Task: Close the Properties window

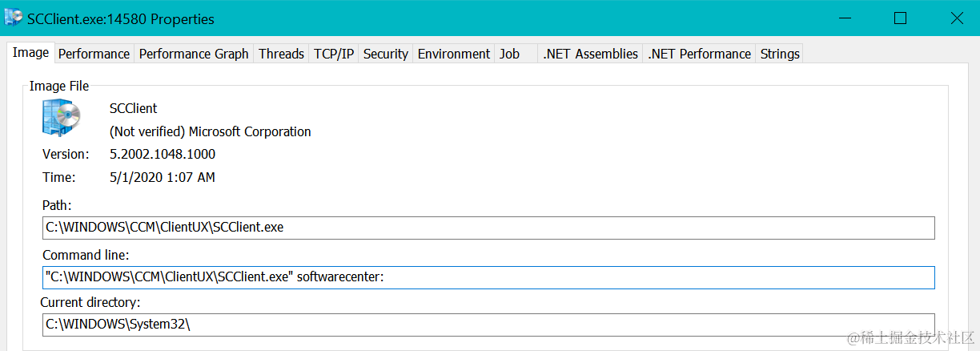Action: pyautogui.click(x=956, y=18)
